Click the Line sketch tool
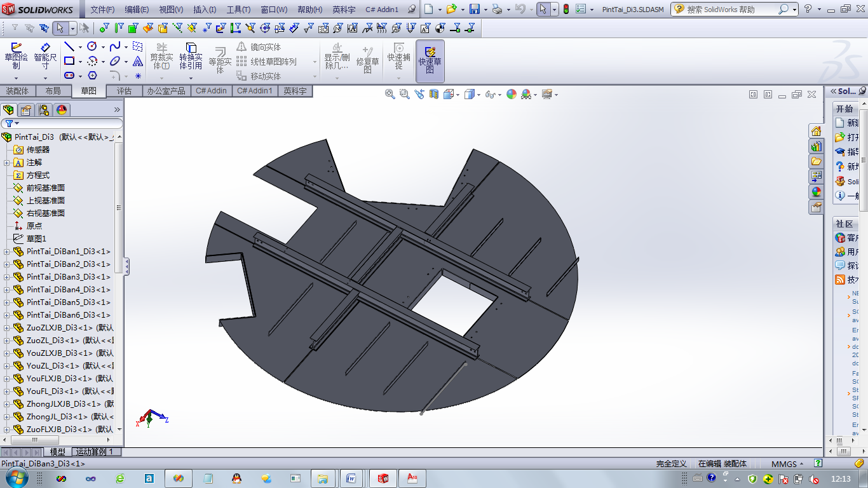 (x=69, y=47)
